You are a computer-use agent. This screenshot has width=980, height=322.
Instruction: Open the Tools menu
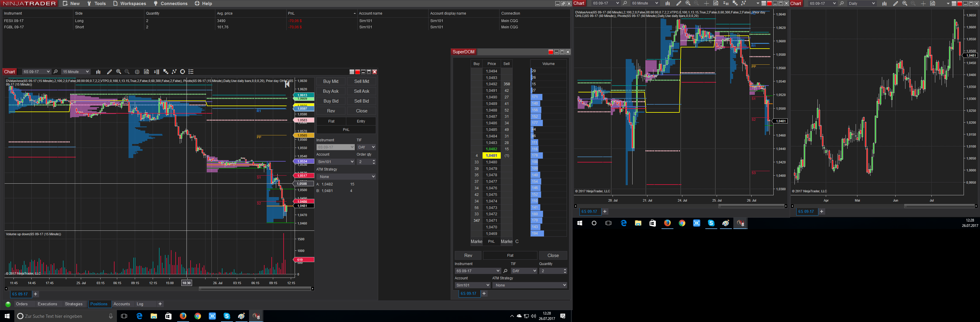point(97,3)
